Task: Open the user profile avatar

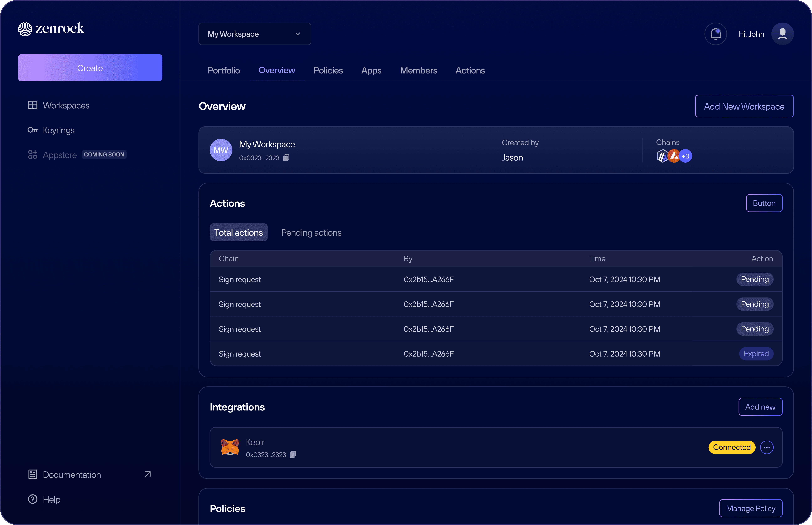Action: (x=782, y=34)
